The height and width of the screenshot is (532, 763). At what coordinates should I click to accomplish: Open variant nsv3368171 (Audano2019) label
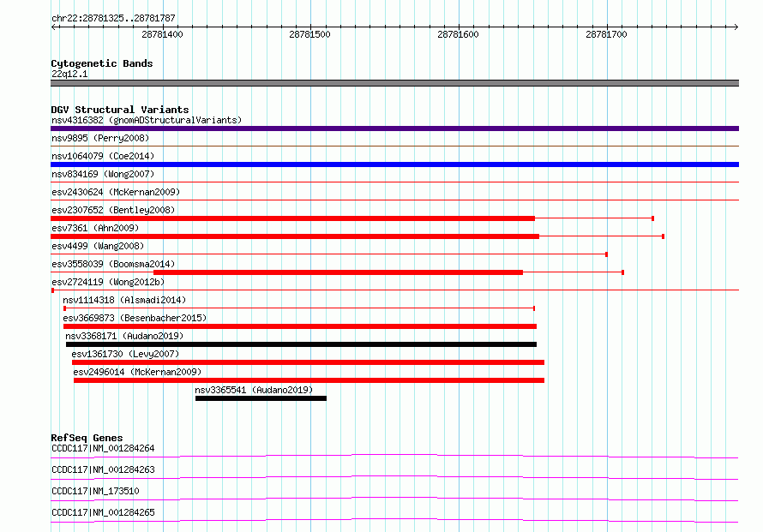pos(124,336)
